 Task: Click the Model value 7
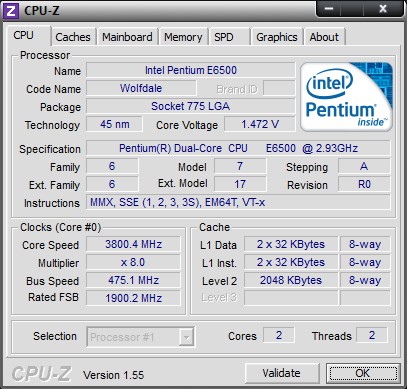pyautogui.click(x=240, y=166)
